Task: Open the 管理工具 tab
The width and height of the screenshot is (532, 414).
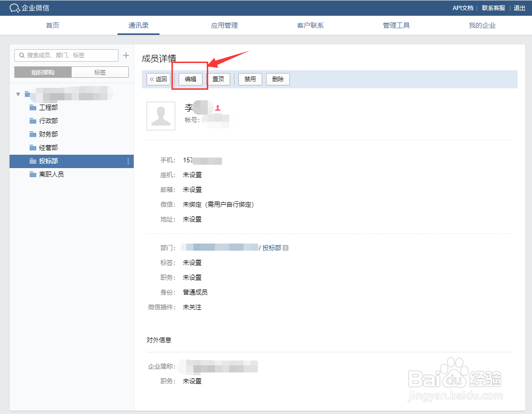Action: point(396,25)
